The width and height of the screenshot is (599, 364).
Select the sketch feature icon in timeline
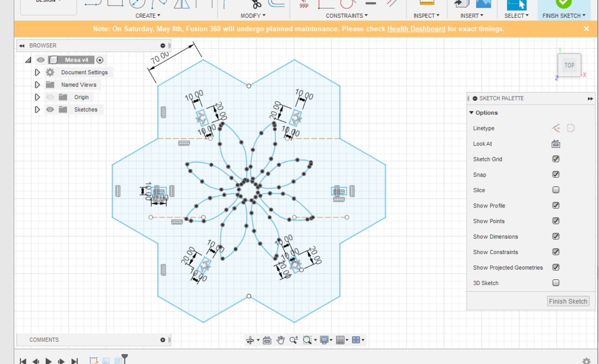(93, 361)
